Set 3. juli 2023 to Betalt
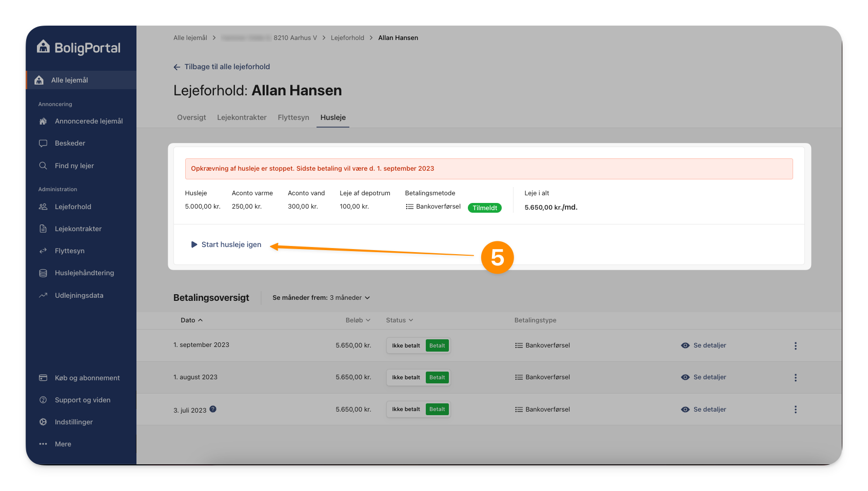Viewport: 868px width, 491px height. point(437,410)
